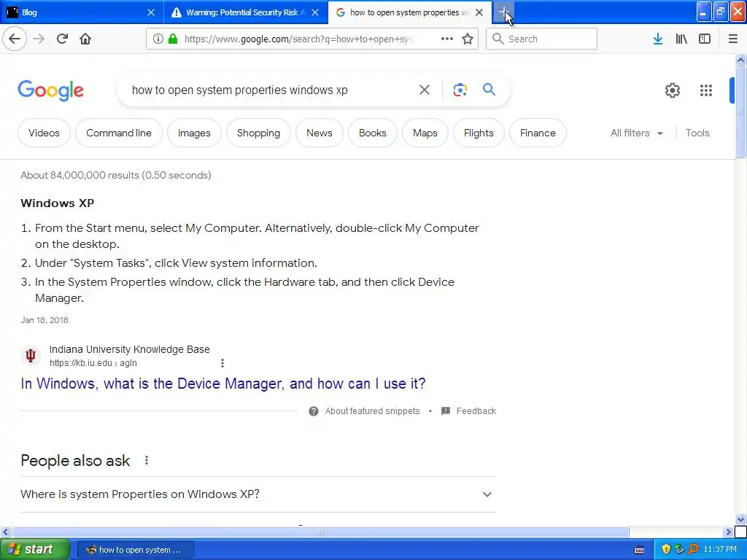
Task: Show site information icon in address bar
Action: [158, 39]
